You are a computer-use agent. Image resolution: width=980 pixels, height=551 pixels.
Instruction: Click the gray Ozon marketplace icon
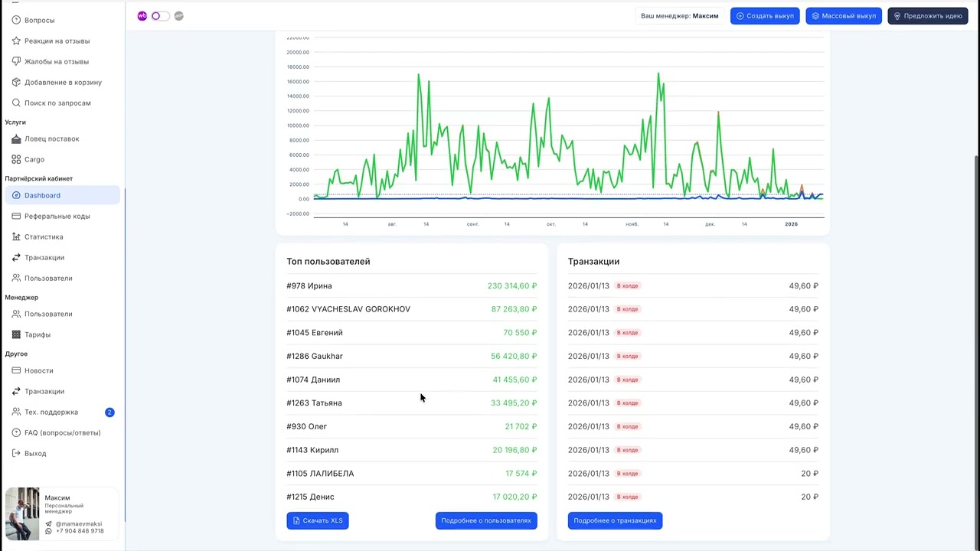[179, 16]
